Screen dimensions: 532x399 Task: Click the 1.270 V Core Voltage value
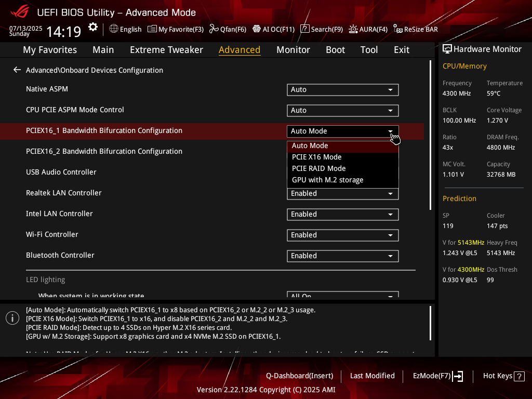pos(497,121)
